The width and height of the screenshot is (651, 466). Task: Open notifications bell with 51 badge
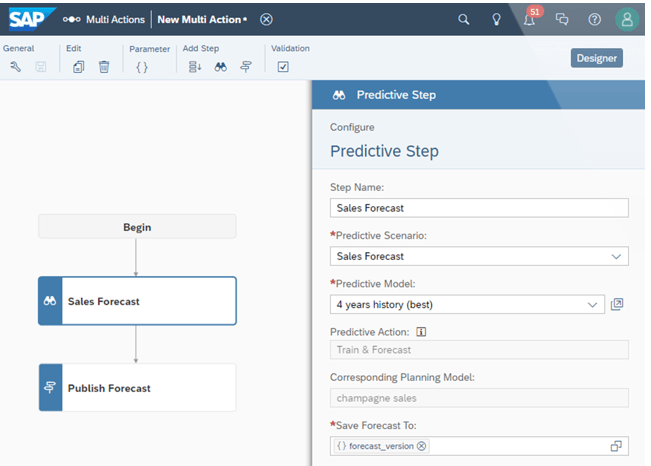coord(530,19)
